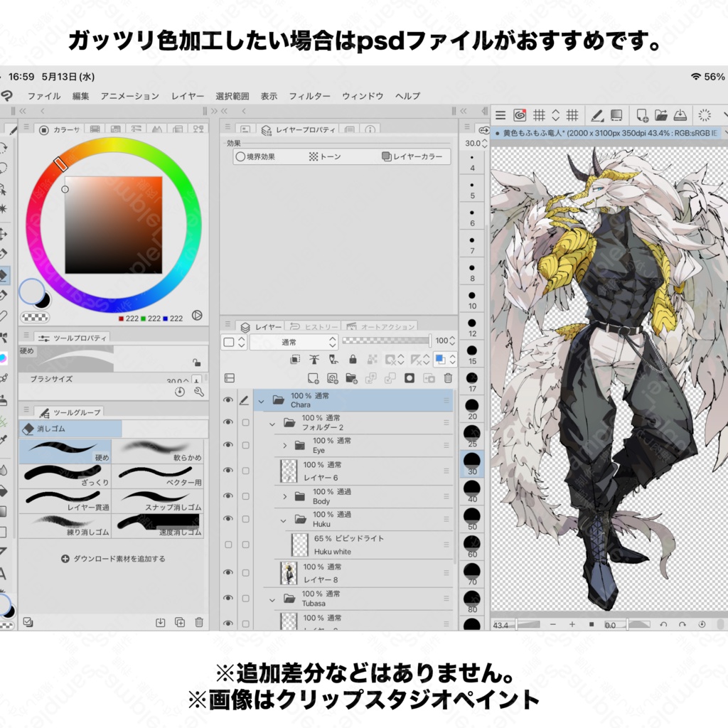This screenshot has width=728, height=728.
Task: Select the transparent color swatch
Action: point(36,318)
